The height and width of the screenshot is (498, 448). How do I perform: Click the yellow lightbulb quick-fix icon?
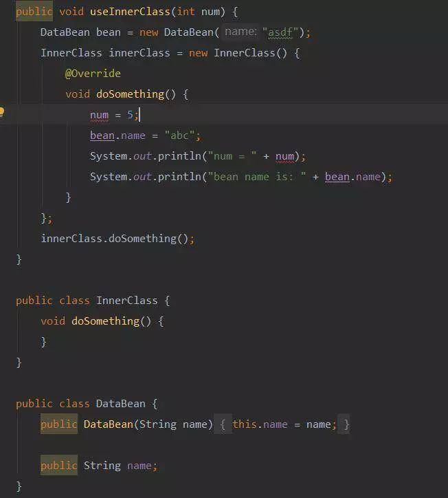click(1, 112)
